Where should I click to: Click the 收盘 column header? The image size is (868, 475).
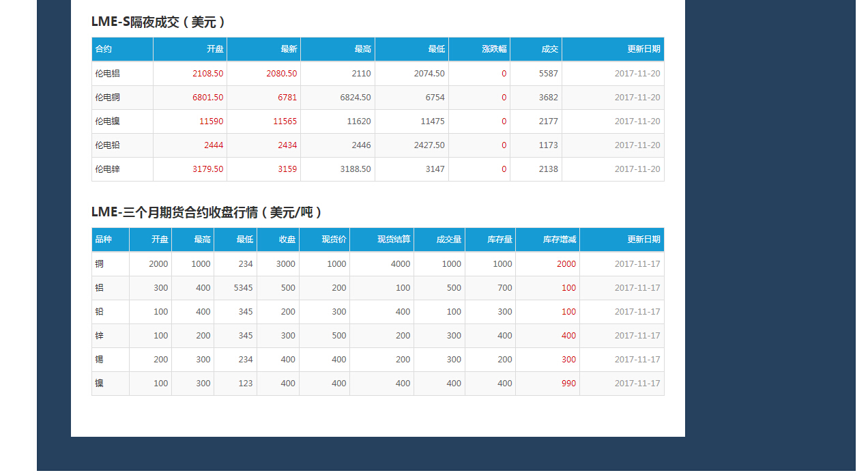(x=287, y=240)
